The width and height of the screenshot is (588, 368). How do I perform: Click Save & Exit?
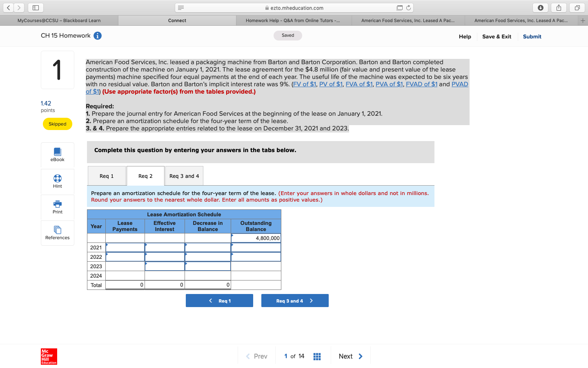coord(497,36)
